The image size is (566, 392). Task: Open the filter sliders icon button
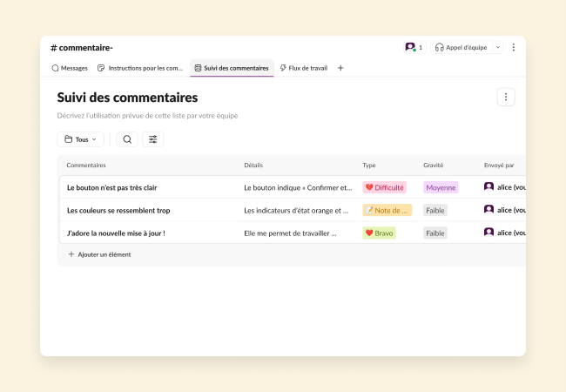click(153, 139)
